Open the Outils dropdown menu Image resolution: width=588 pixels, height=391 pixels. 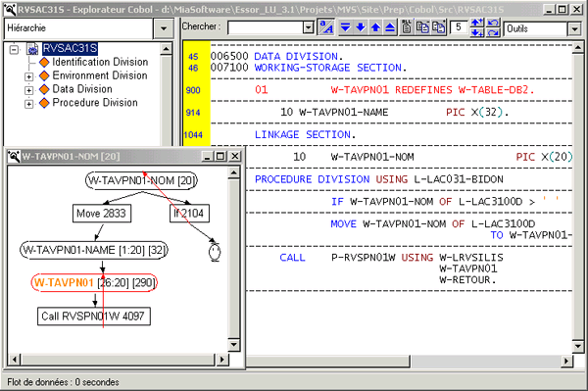573,28
